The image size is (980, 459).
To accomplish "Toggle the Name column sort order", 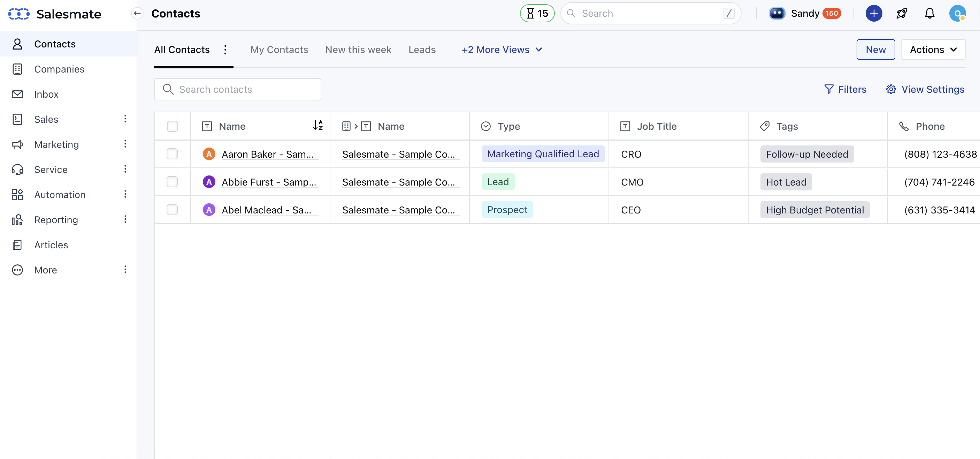I will click(318, 125).
